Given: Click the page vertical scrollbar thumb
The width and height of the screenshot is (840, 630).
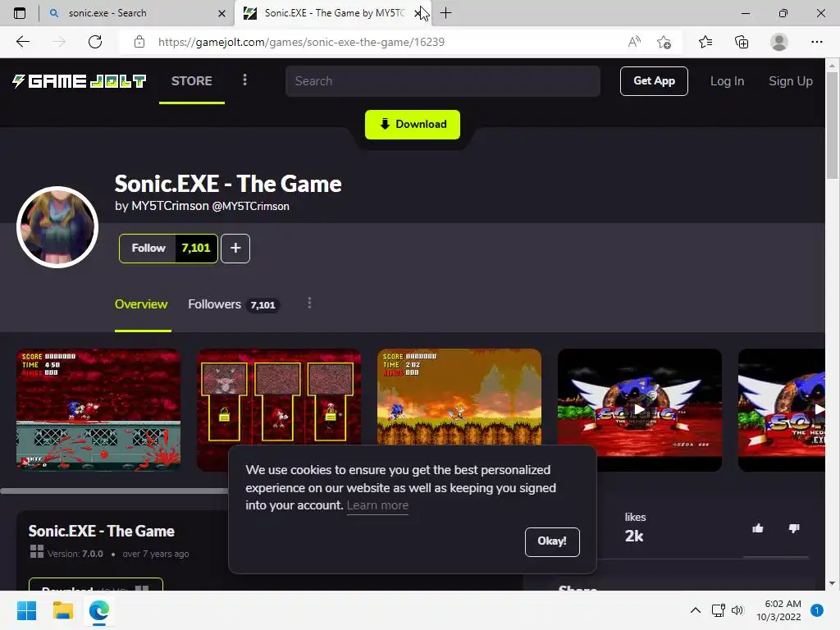Looking at the screenshot, I should (832, 126).
